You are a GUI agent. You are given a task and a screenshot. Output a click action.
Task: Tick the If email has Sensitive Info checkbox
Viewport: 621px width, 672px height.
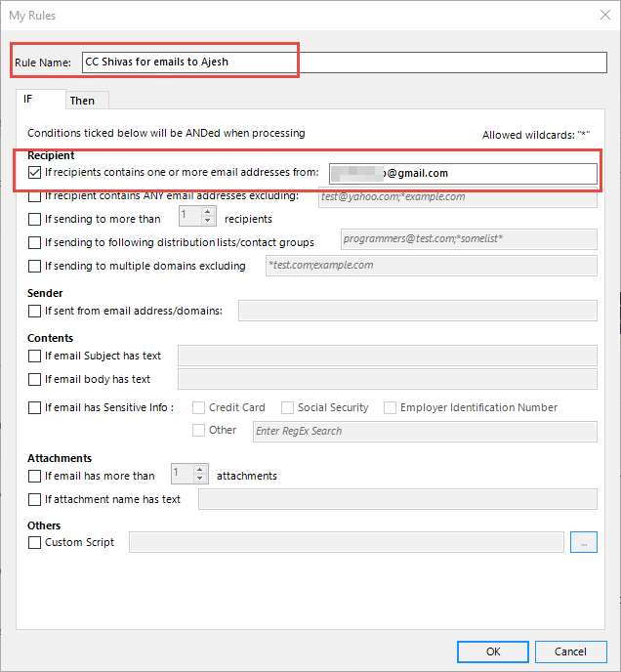[34, 407]
